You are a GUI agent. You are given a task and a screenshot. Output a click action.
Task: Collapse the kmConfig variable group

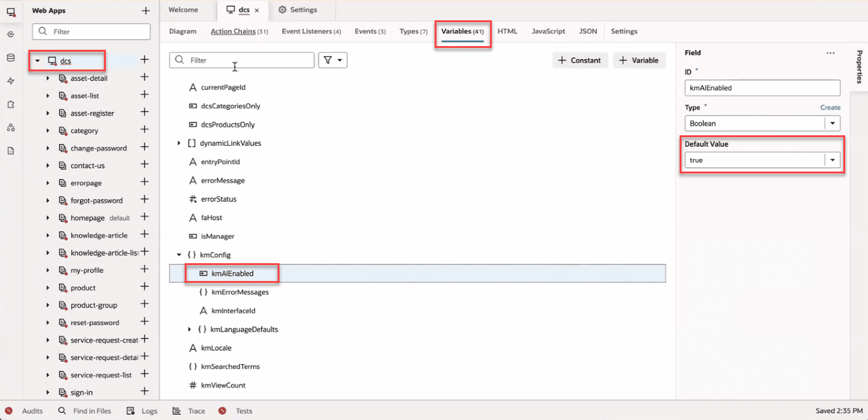[179, 255]
